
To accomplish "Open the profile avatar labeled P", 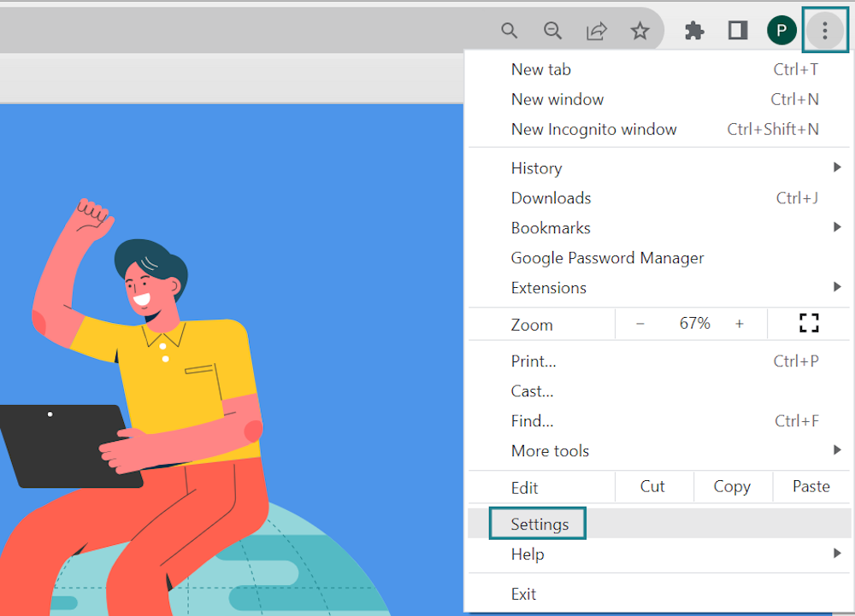I will click(781, 32).
